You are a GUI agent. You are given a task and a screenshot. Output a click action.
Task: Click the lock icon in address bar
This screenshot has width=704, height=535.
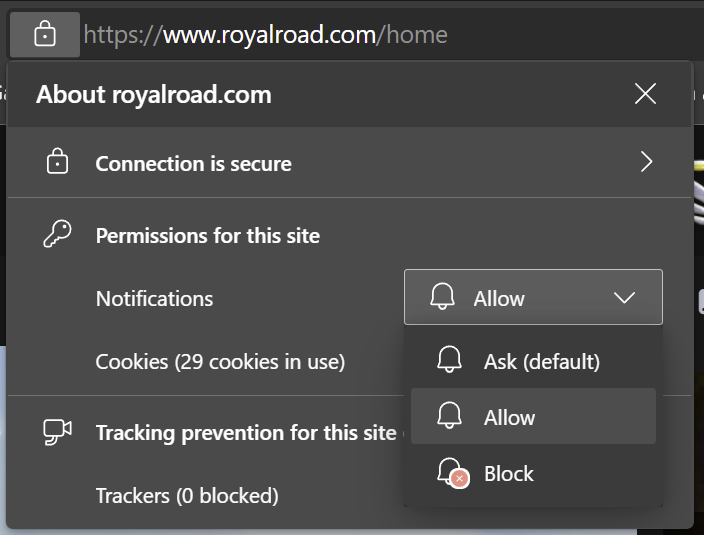[x=45, y=35]
